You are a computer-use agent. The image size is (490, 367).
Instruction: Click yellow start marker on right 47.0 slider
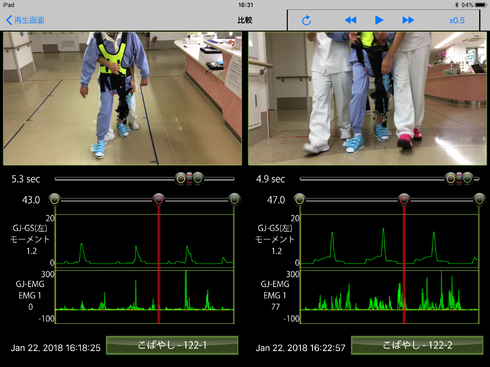point(299,200)
